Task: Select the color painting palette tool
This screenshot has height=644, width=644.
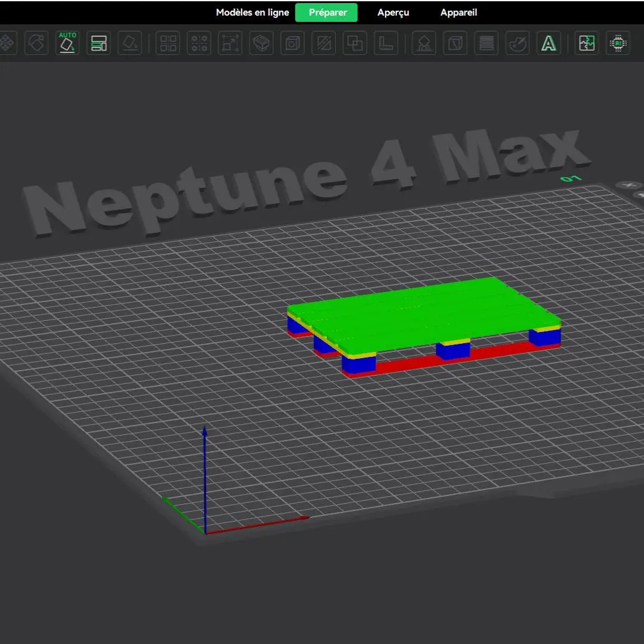Action: [x=517, y=42]
